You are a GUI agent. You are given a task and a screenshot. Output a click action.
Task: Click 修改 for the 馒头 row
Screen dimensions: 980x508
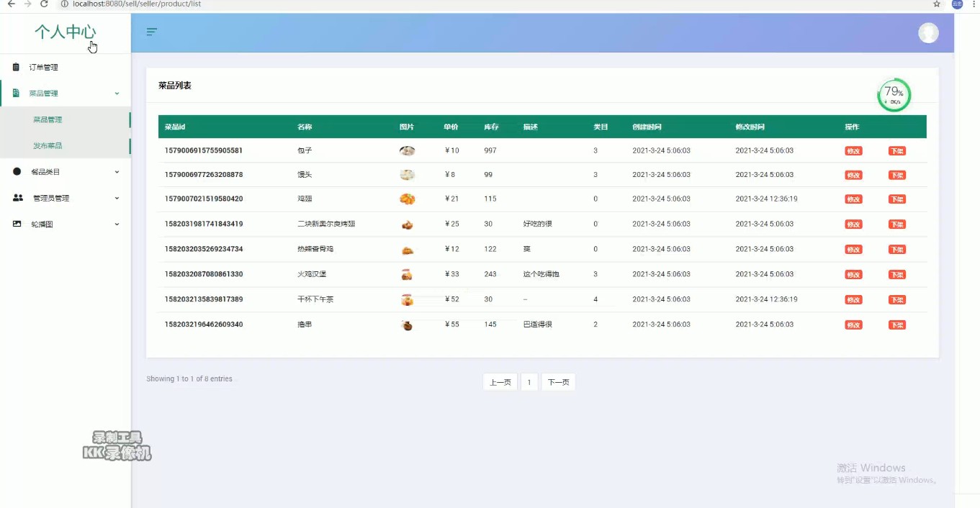853,175
